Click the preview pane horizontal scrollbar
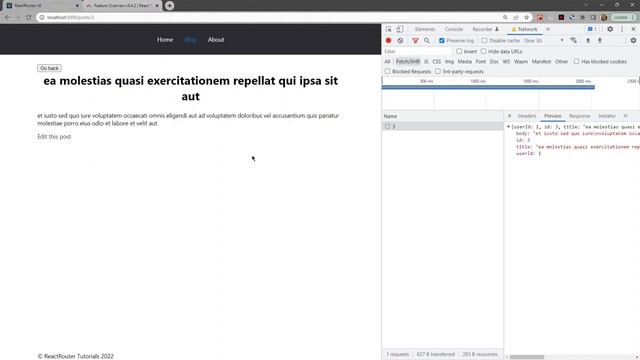 coord(527,357)
